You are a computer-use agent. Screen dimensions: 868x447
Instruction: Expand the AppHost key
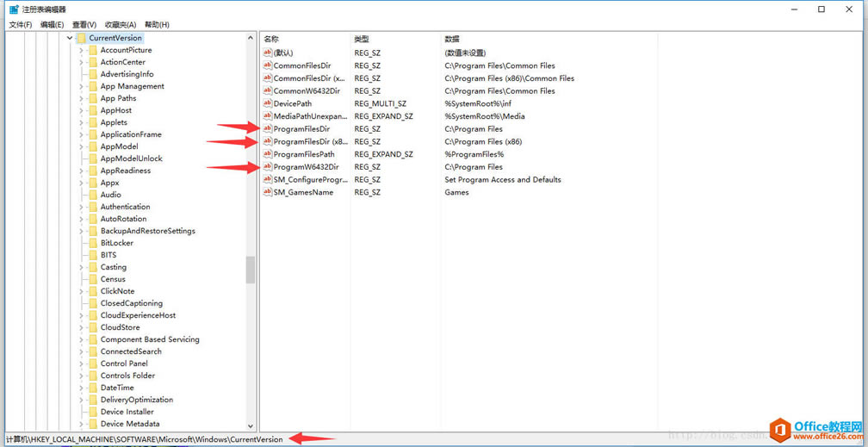(81, 111)
